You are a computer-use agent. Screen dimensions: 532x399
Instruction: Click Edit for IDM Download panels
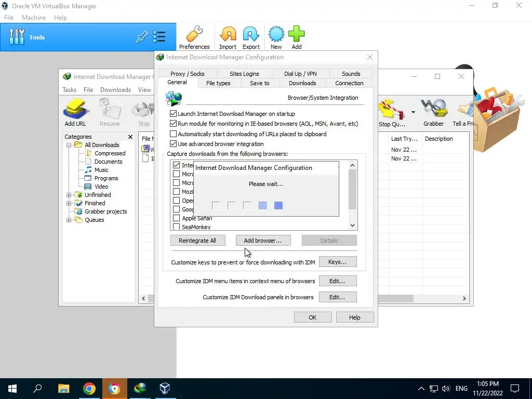(338, 297)
